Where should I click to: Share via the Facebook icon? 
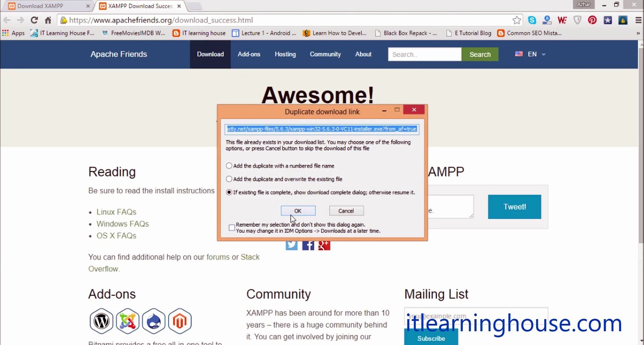308,245
